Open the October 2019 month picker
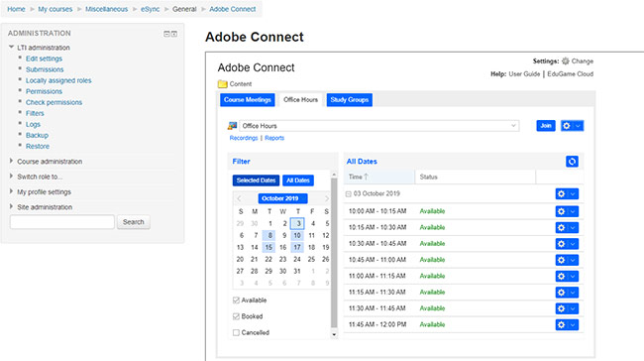644x361 pixels. click(x=282, y=198)
